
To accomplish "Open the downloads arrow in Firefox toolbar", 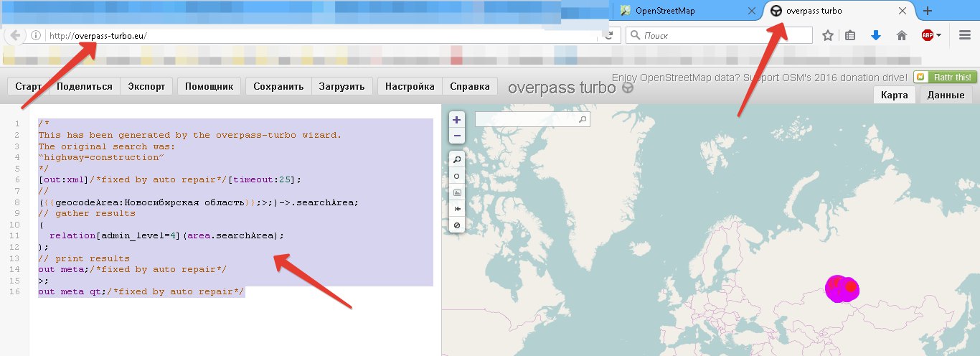I will pos(875,35).
